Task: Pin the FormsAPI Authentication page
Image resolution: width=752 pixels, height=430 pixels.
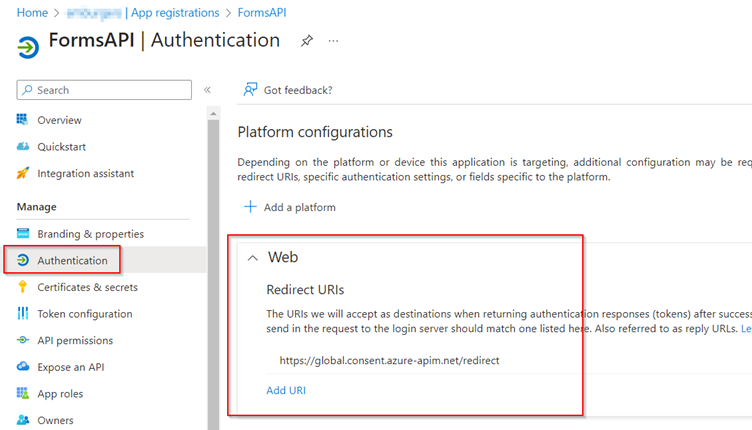Action: click(x=307, y=41)
